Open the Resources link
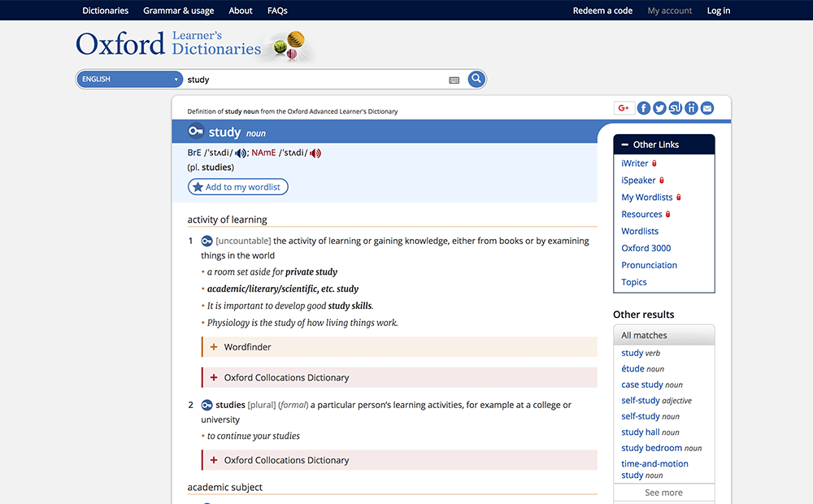This screenshot has height=504, width=813. pyautogui.click(x=641, y=214)
